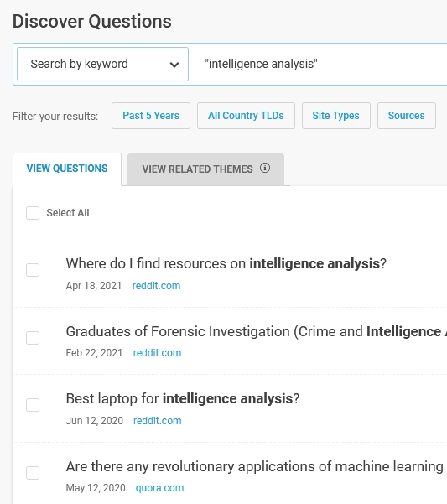The width and height of the screenshot is (447, 504).
Task: Select the Graduates of Forensic Investigation checkbox
Action: 33,338
